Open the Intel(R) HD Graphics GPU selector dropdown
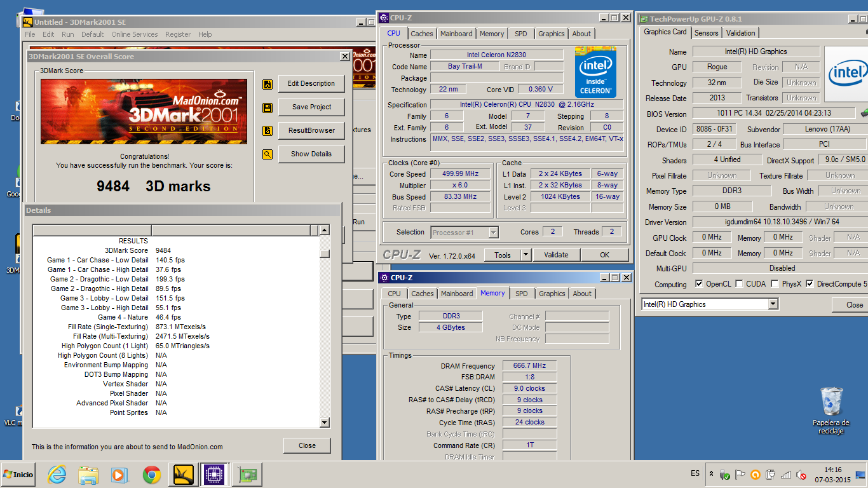Image resolution: width=868 pixels, height=488 pixels. [x=773, y=304]
